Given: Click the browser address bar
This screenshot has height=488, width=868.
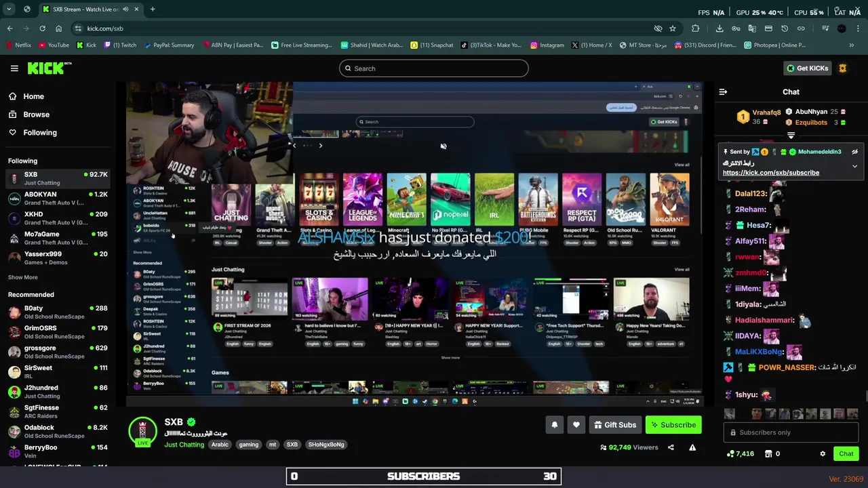Looking at the screenshot, I should (366, 28).
